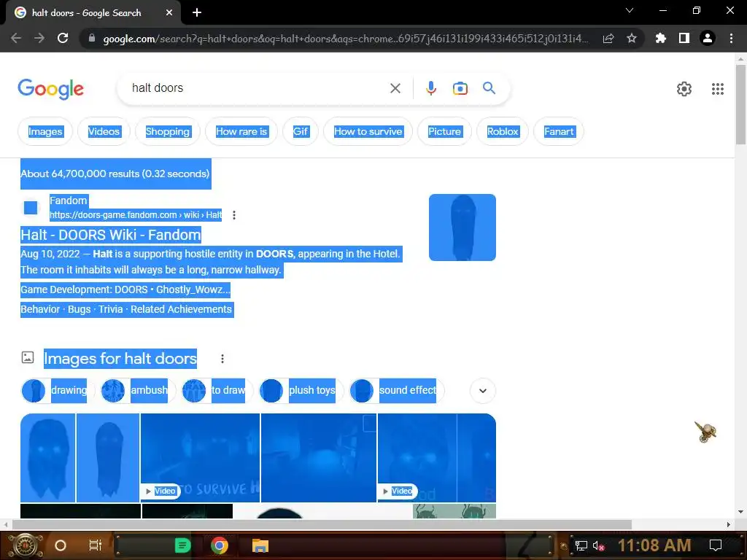Toggle the Chrome side panel
The height and width of the screenshot is (560, 747).
coord(684,38)
